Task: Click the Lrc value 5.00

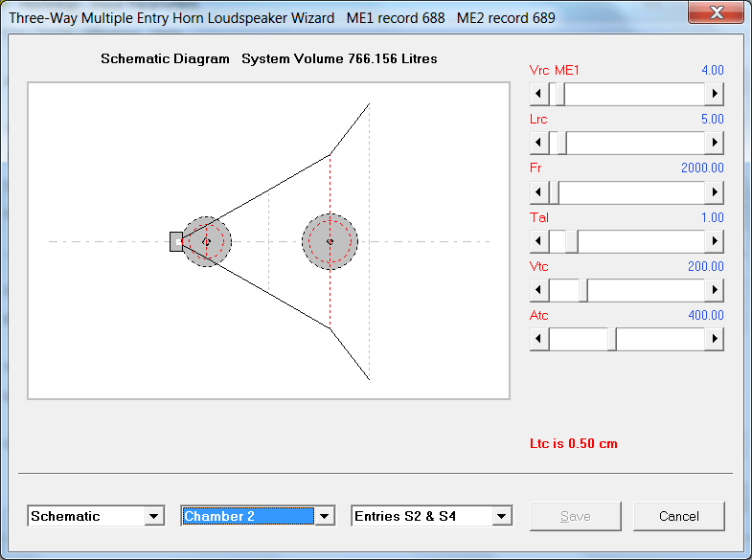Action: pos(712,120)
